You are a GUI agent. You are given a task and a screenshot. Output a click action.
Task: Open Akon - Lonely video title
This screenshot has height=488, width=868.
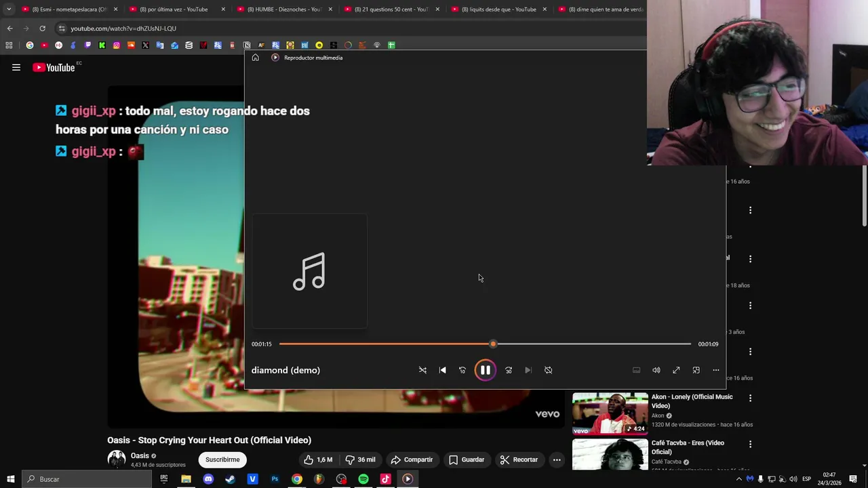[692, 401]
